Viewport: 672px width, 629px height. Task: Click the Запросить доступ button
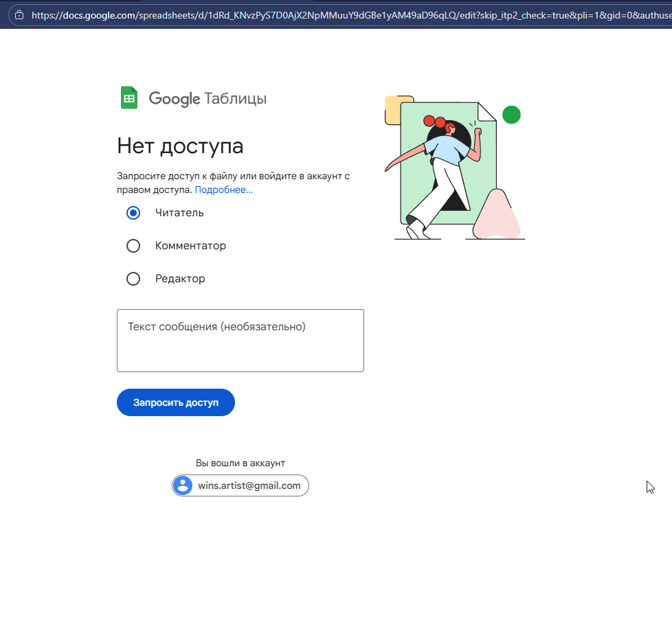176,402
